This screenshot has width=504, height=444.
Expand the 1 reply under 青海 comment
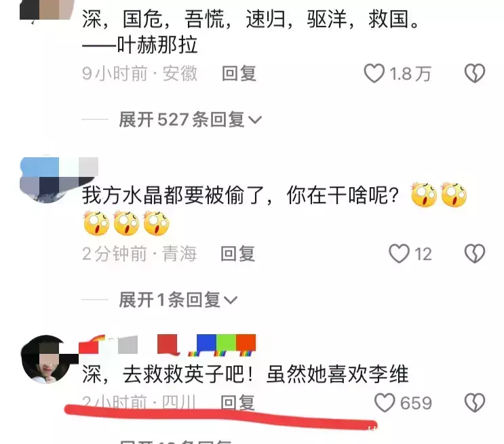[178, 300]
